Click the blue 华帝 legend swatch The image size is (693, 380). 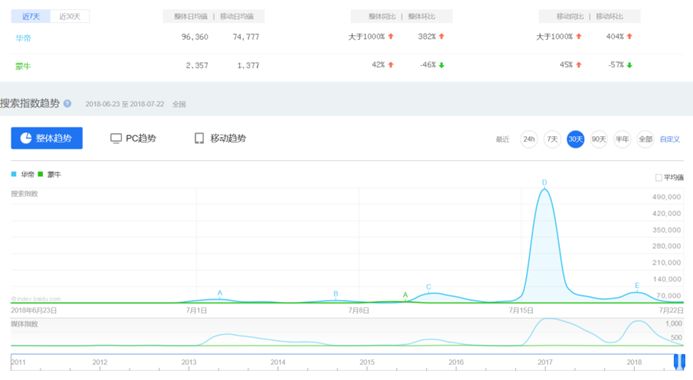pyautogui.click(x=14, y=174)
